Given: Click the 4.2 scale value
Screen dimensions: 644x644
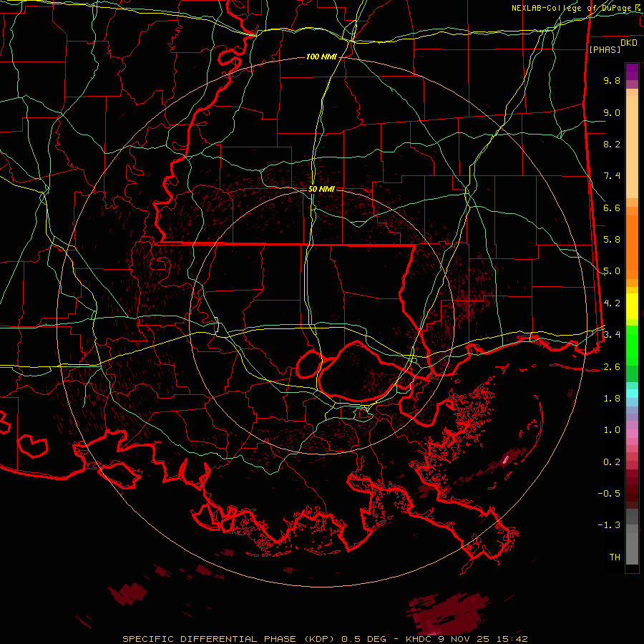Looking at the screenshot, I should [612, 303].
